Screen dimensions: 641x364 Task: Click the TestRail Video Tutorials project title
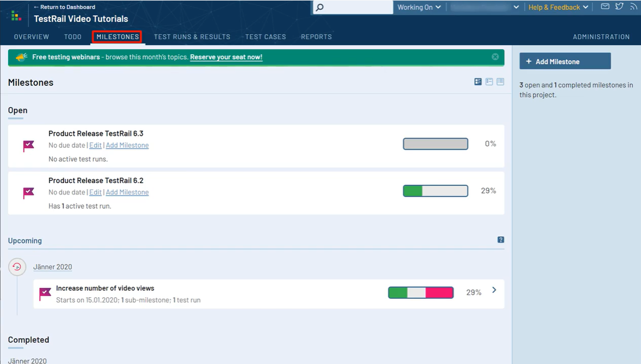[81, 19]
